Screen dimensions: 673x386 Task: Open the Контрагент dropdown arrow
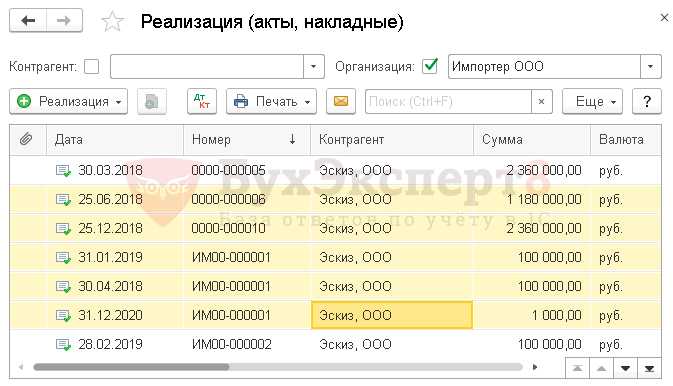click(314, 67)
